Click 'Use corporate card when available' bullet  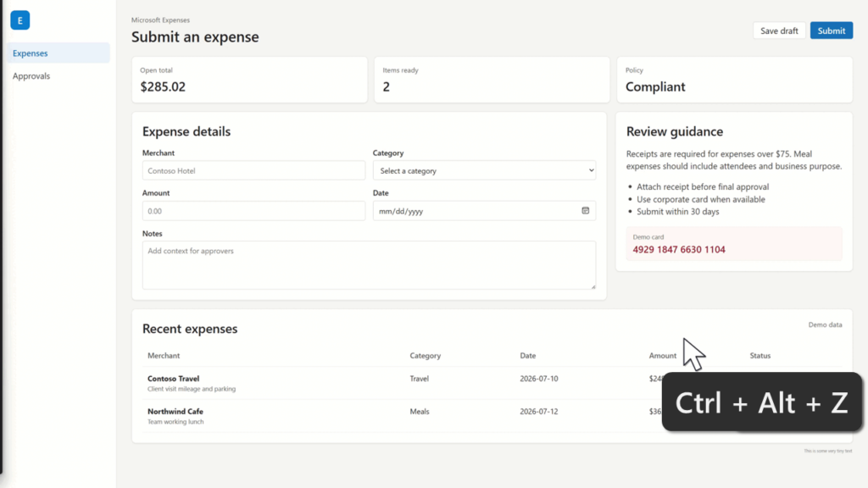tap(701, 199)
